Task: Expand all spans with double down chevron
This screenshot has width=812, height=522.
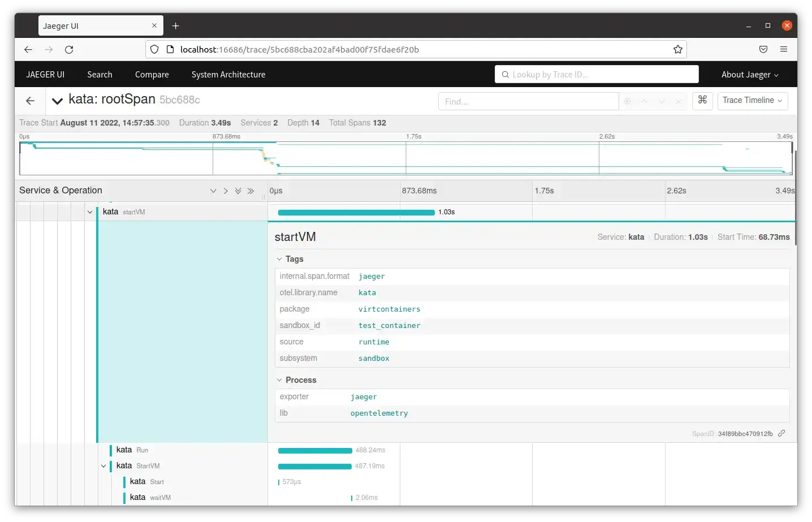Action: (238, 191)
